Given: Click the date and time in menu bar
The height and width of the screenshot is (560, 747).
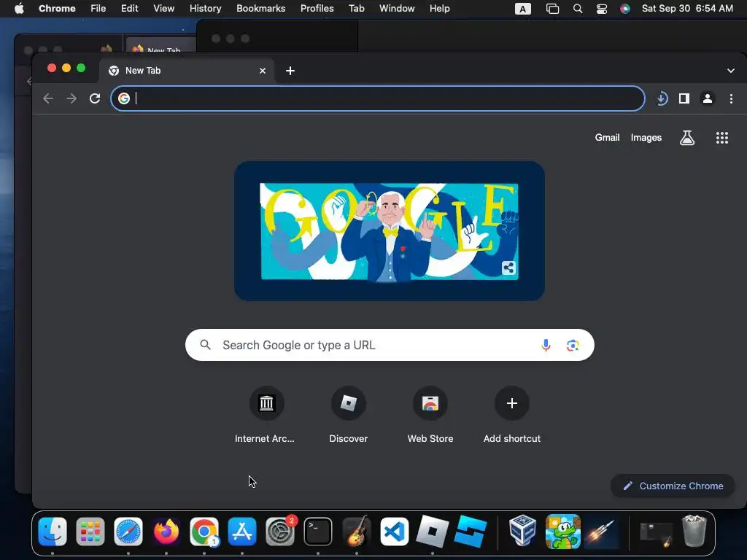Looking at the screenshot, I should [687, 8].
